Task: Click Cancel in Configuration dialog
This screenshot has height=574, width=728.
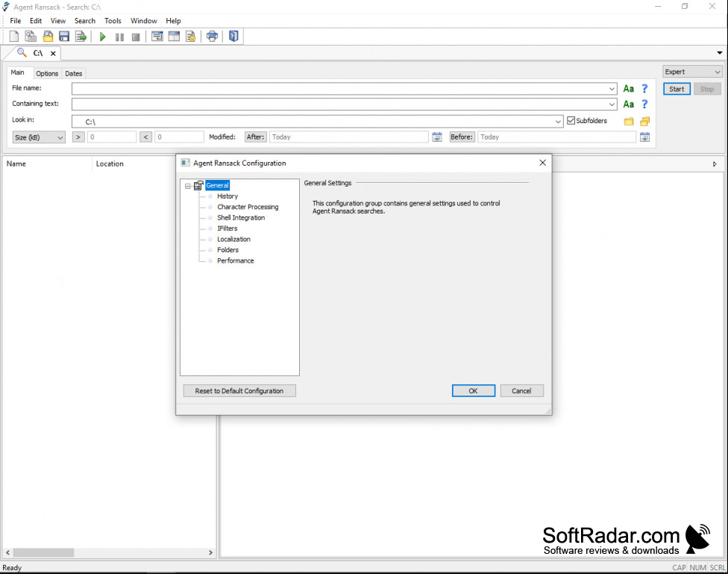Action: tap(521, 391)
